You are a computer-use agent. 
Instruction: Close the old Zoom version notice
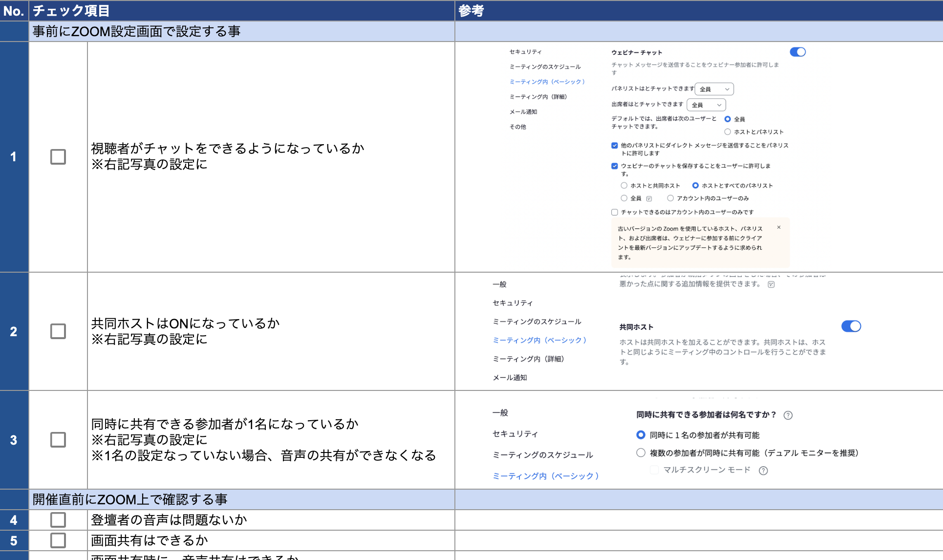[x=779, y=227]
